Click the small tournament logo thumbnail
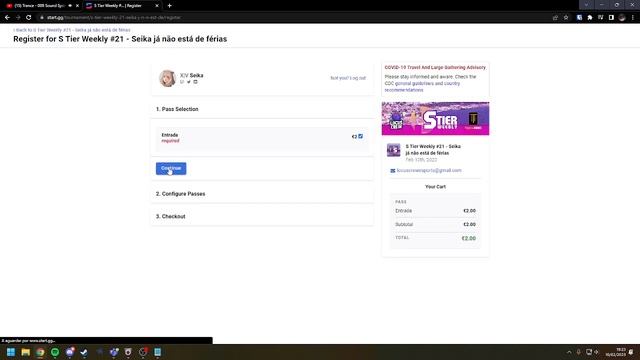Screen dimensions: 640x360 pyautogui.click(x=393, y=150)
